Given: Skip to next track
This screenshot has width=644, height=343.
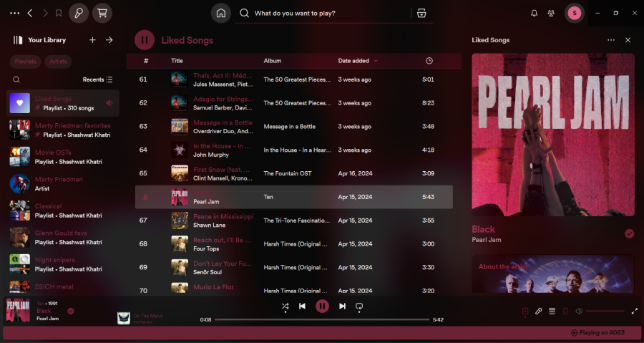Looking at the screenshot, I should pos(342,306).
